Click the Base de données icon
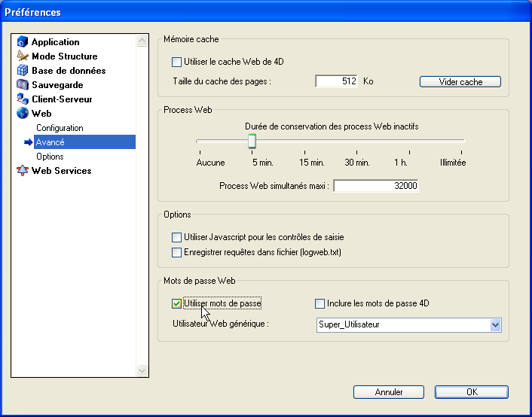The width and height of the screenshot is (532, 417). pos(23,71)
